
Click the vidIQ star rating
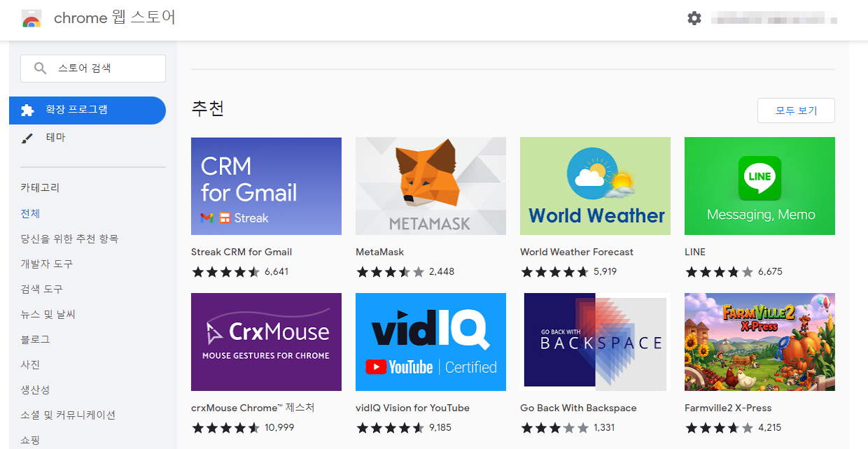(390, 427)
